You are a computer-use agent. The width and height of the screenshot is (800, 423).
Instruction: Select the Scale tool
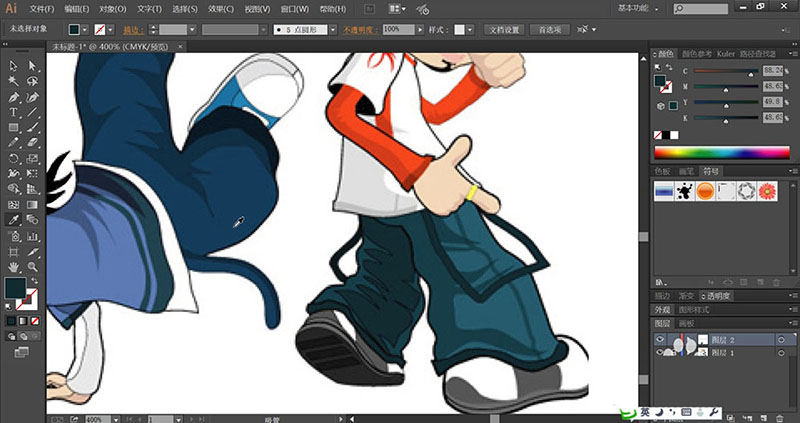[x=32, y=159]
